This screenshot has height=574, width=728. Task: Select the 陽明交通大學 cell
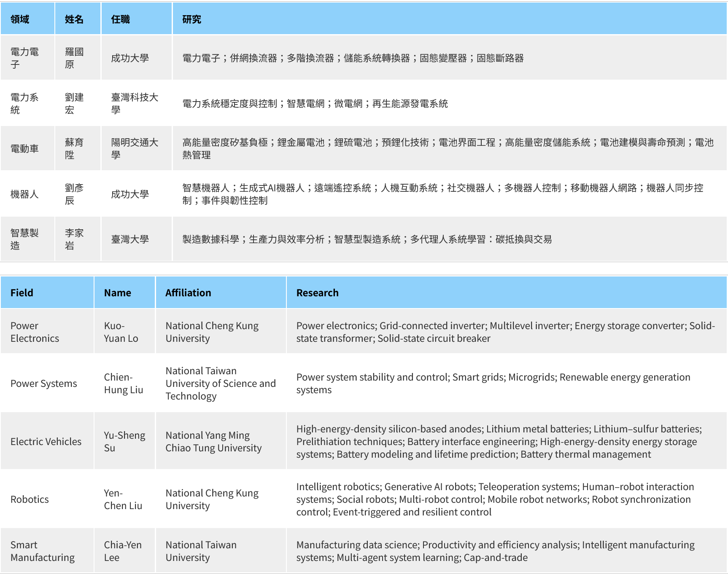(x=134, y=149)
